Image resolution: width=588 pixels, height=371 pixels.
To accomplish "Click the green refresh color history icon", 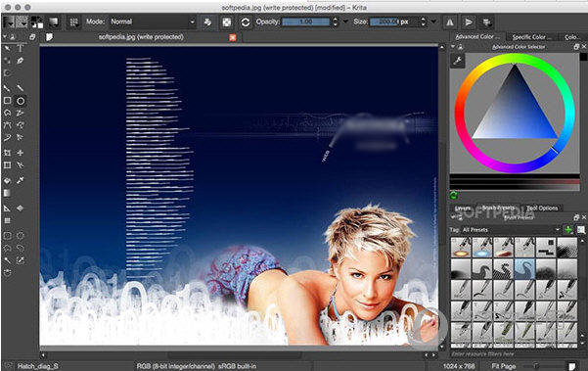I will coord(454,195).
